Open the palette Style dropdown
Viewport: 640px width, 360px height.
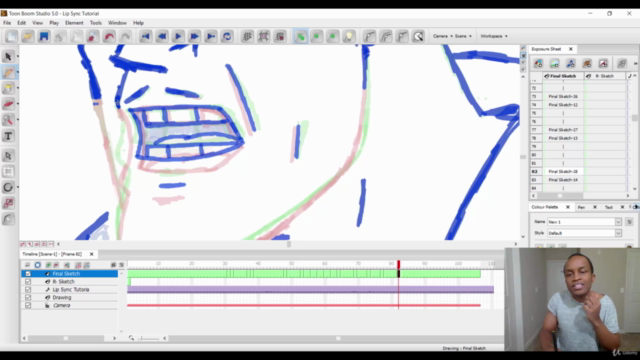(x=618, y=233)
